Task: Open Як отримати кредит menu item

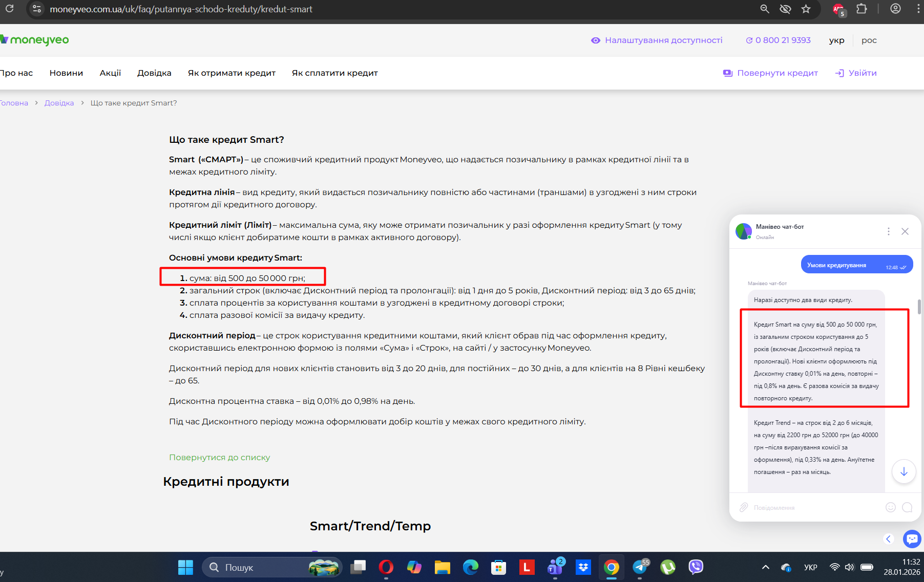Action: (232, 73)
